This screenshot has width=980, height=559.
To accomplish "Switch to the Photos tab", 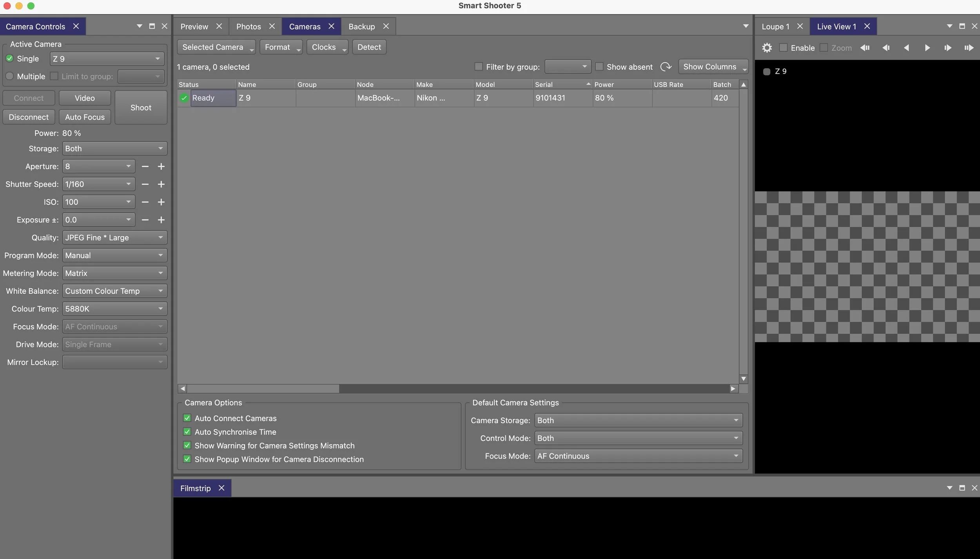I will click(x=249, y=27).
